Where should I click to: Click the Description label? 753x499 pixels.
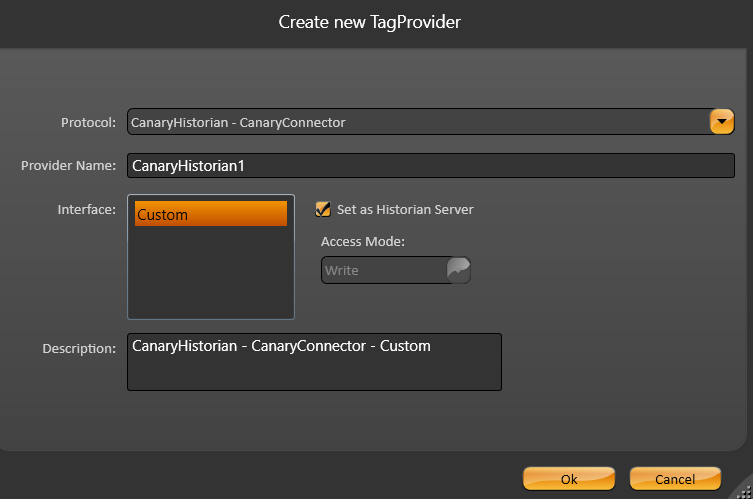(x=79, y=348)
